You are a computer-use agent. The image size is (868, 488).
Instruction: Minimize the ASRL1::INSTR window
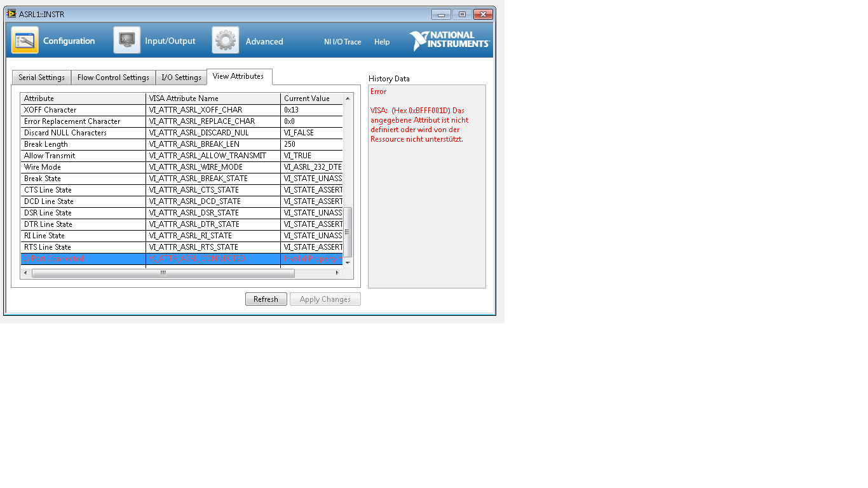click(441, 15)
